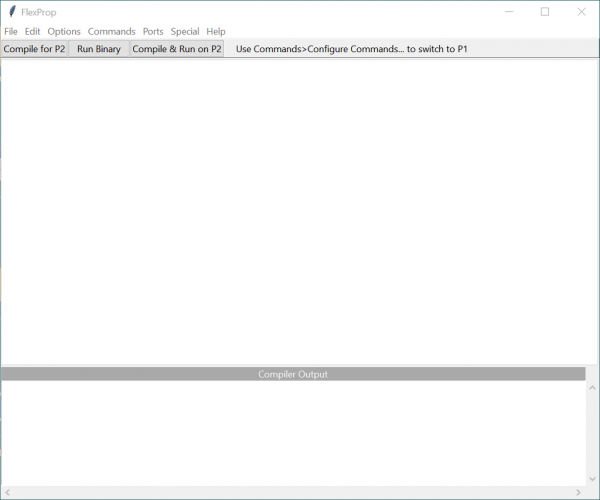The width and height of the screenshot is (600, 500).
Task: Click the horizontal scrollbar right arrow
Action: [x=579, y=492]
